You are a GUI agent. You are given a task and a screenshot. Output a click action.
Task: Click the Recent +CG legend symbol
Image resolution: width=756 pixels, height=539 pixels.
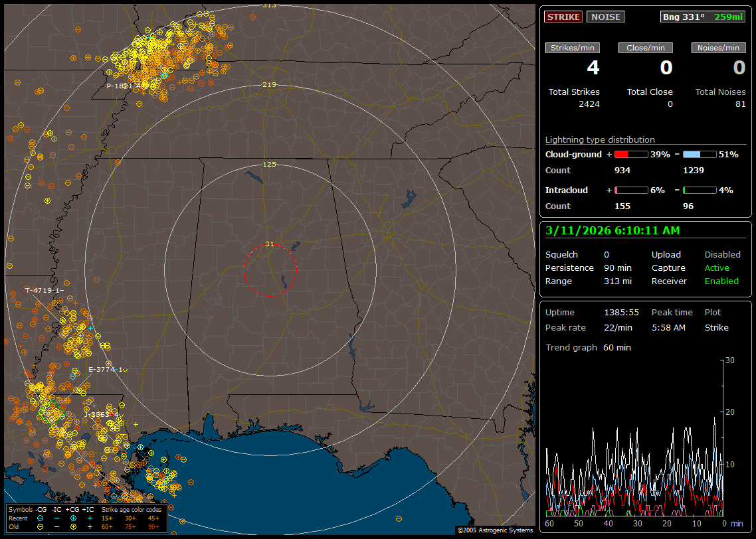[x=73, y=518]
